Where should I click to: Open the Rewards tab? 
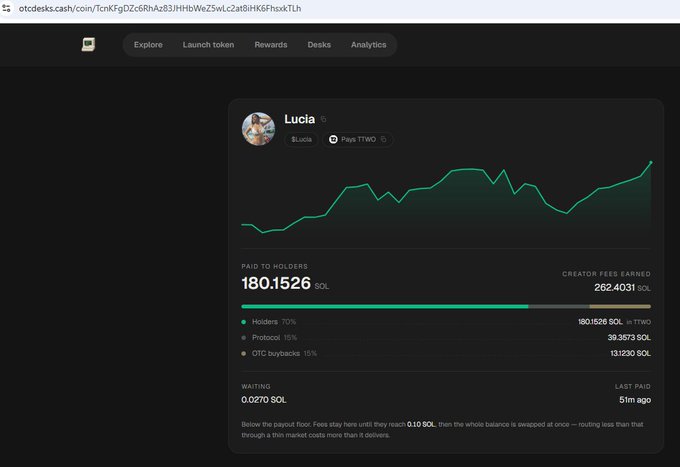click(x=271, y=45)
